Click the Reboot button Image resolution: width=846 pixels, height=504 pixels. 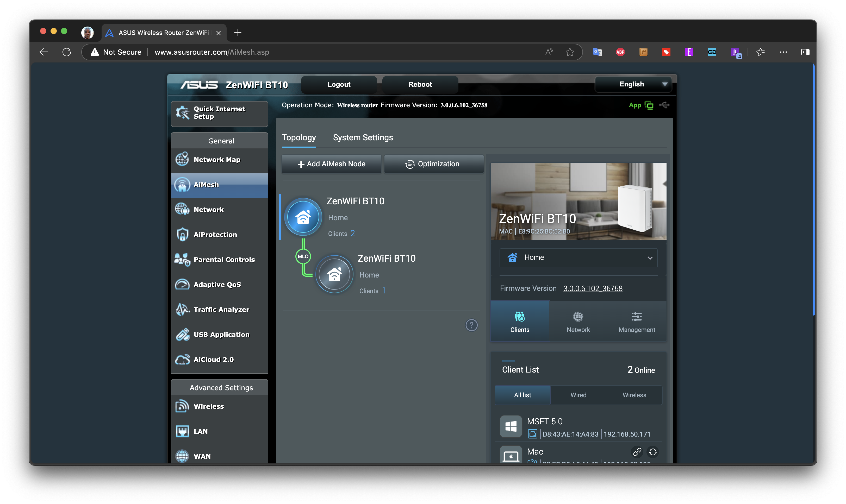(420, 85)
